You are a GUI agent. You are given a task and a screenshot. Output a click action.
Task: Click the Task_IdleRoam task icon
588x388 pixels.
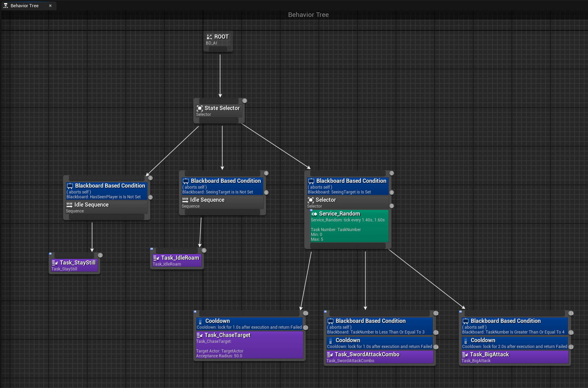coord(156,258)
